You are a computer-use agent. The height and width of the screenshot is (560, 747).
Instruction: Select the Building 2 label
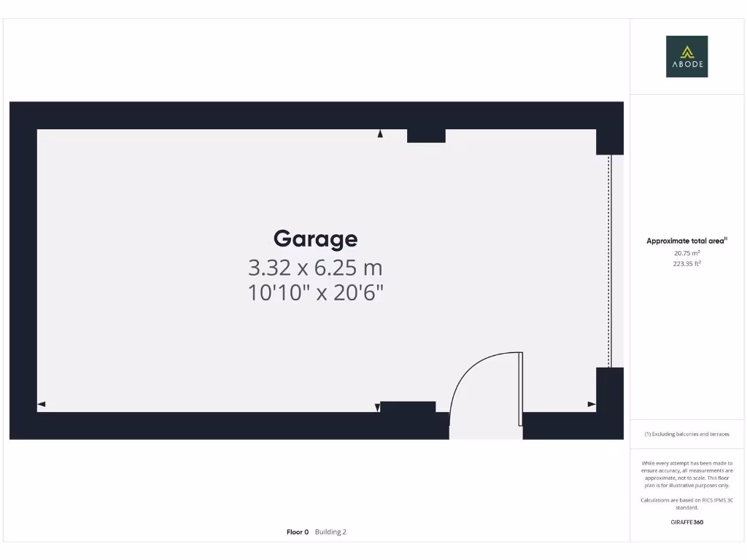[330, 532]
